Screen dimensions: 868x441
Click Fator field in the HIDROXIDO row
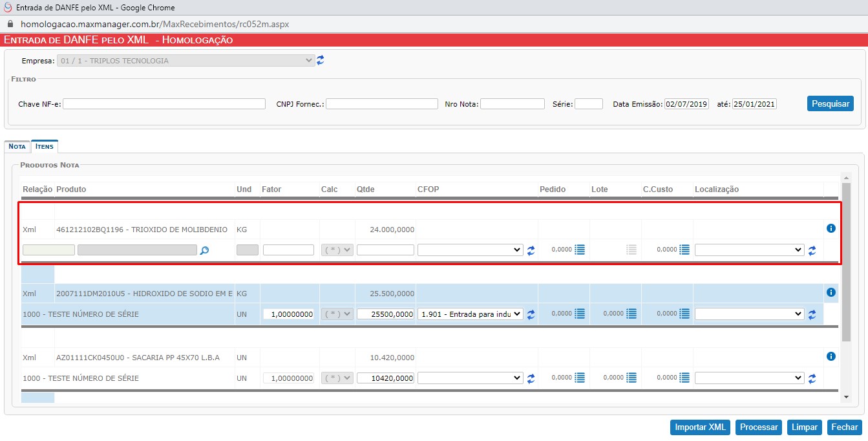(288, 314)
